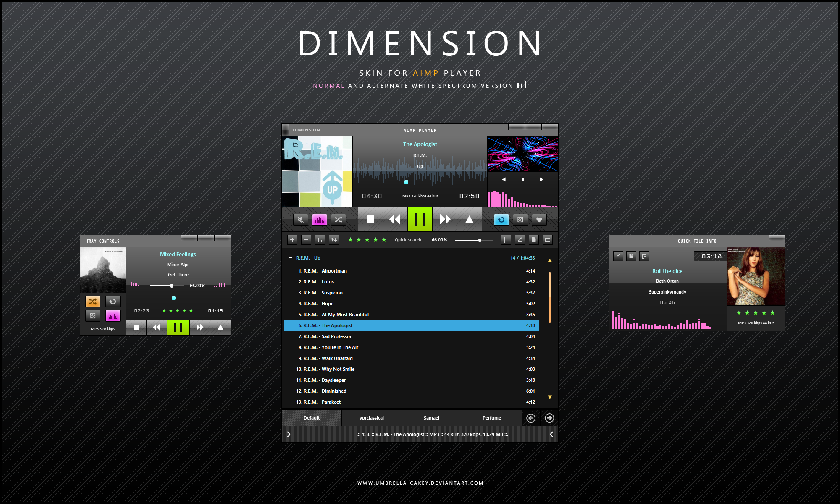The width and height of the screenshot is (840, 504).
Task: Click pencil edit icon in playlist toolbar
Action: click(520, 240)
